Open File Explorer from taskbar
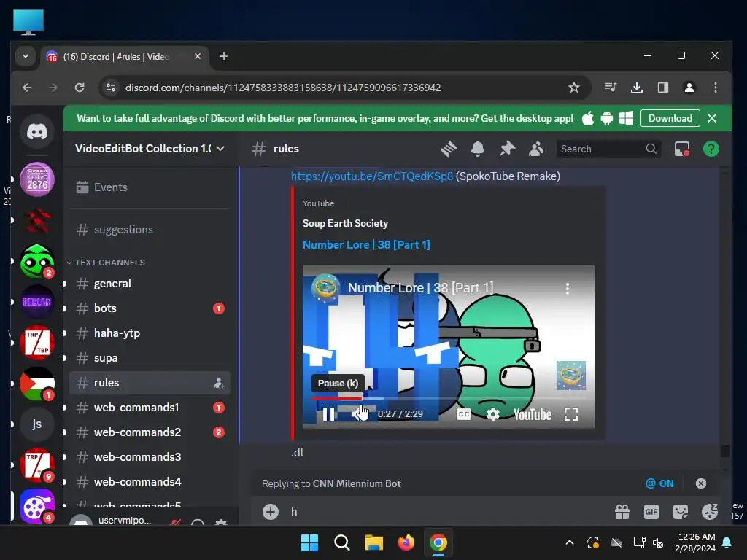Image resolution: width=747 pixels, height=560 pixels. click(x=374, y=542)
